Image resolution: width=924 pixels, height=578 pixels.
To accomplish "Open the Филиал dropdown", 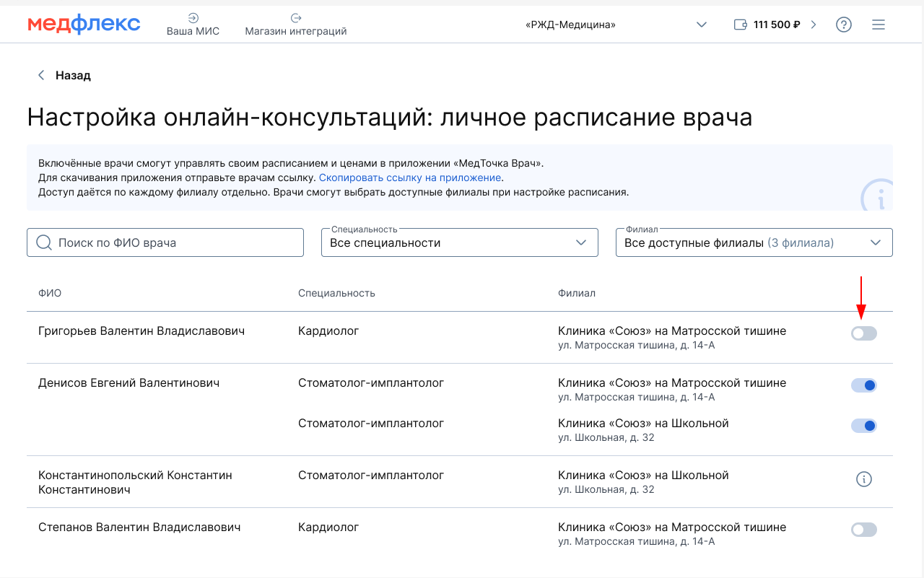I will point(754,242).
